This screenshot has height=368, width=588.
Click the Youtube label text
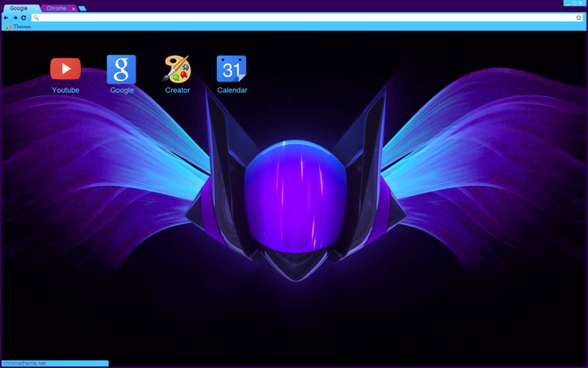[x=65, y=90]
